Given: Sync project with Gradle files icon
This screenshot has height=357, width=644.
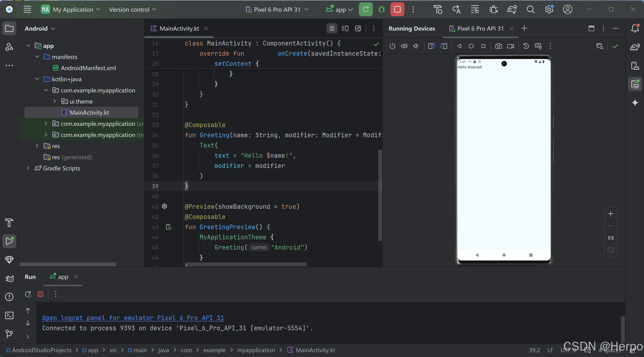Looking at the screenshot, I should point(511,9).
